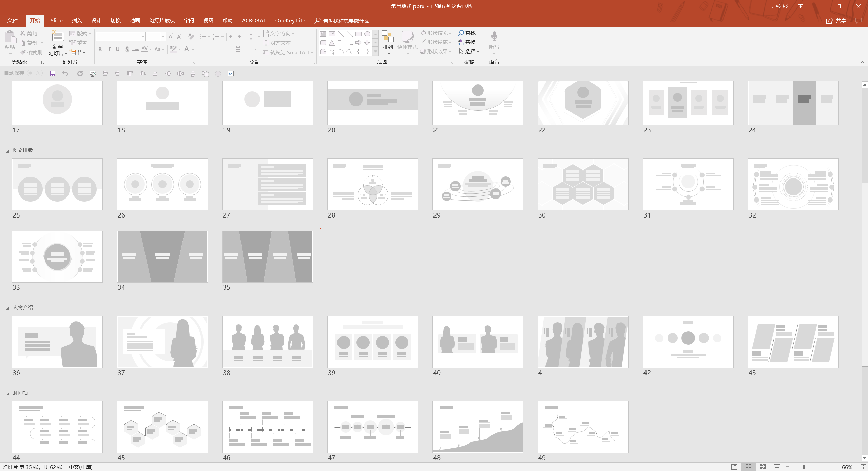This screenshot has width=868, height=471.
Task: Select slide 48 timeline thumbnail
Action: (x=478, y=427)
